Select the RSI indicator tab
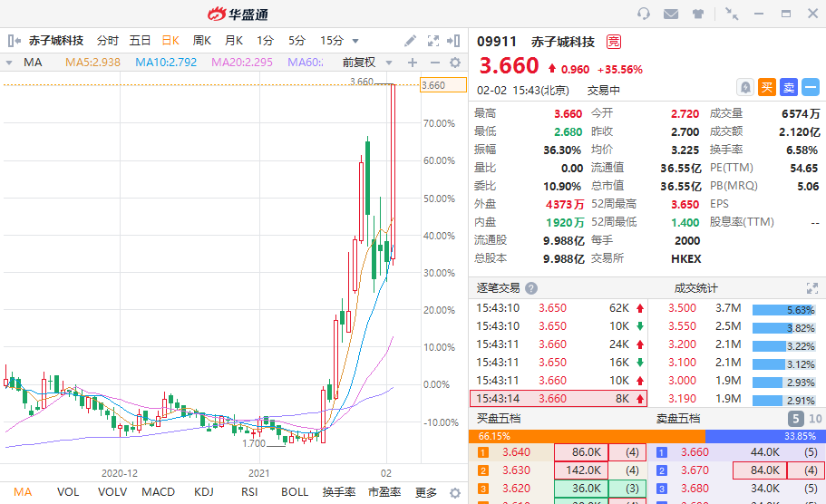Image resolution: width=826 pixels, height=504 pixels. 249,492
